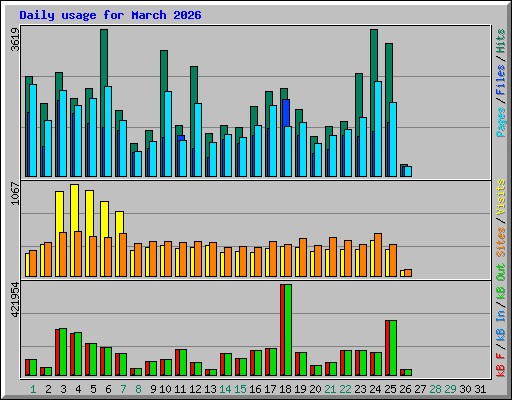Select day 3 on the date axis

63,389
